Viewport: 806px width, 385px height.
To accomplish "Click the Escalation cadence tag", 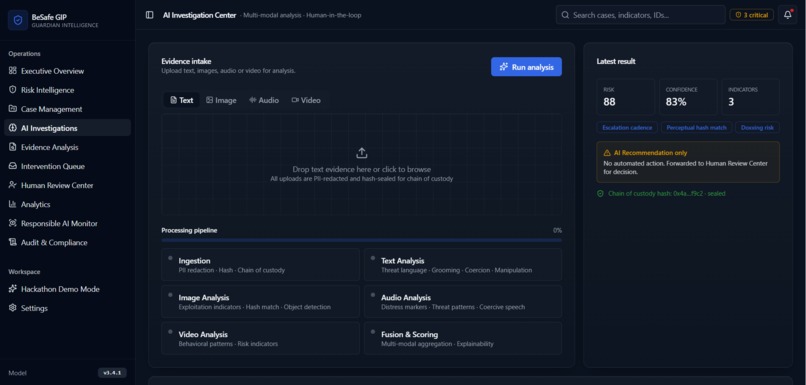I will [627, 127].
